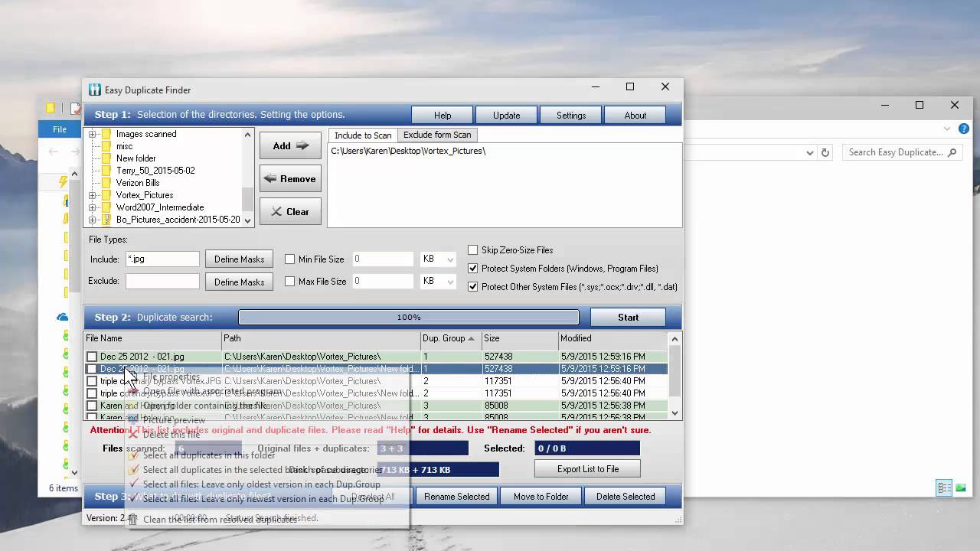Tick checkbox of the 85008 Karen file in Vortex_Pictures\
980x551 pixels.
92,406
